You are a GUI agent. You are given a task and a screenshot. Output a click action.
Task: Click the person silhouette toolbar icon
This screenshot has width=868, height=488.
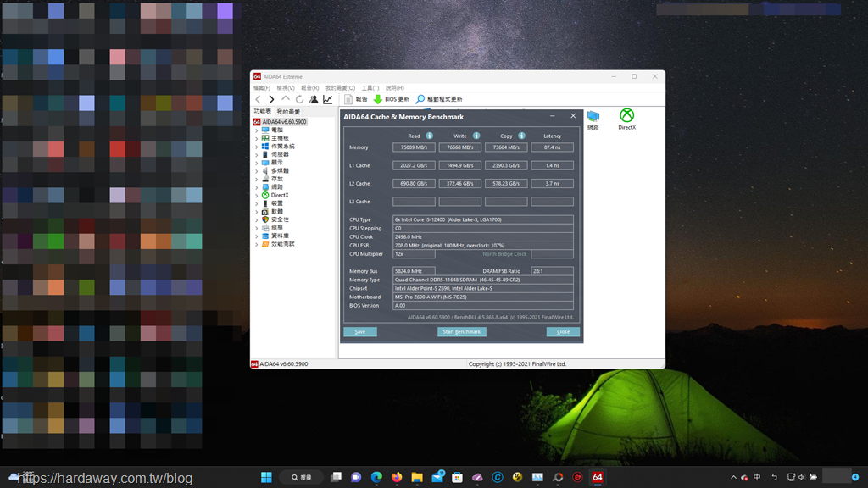[x=314, y=99]
